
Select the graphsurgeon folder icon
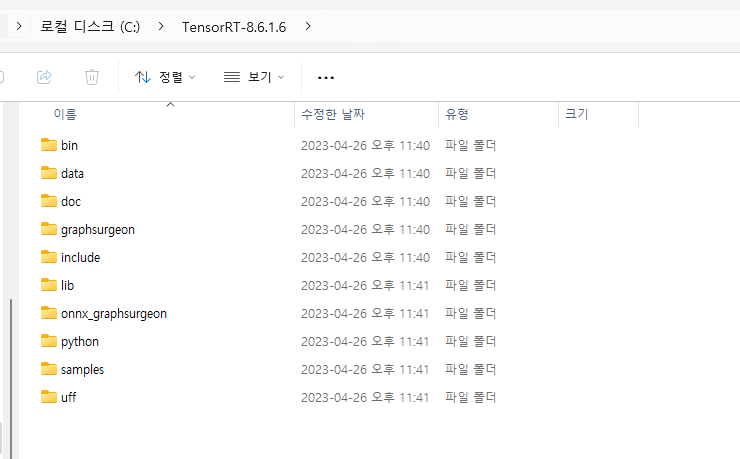tap(49, 229)
